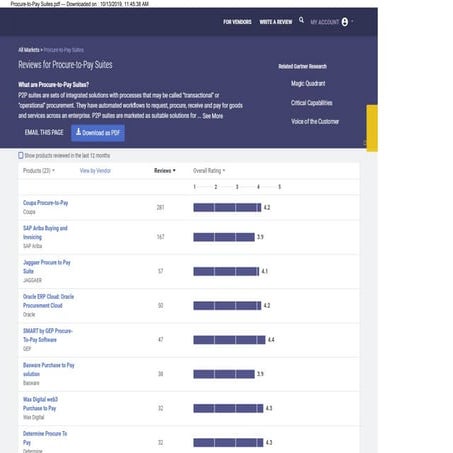Open SAP Ariba Buying and Invoicing product
Screen dimensions: 453x453
(x=45, y=233)
